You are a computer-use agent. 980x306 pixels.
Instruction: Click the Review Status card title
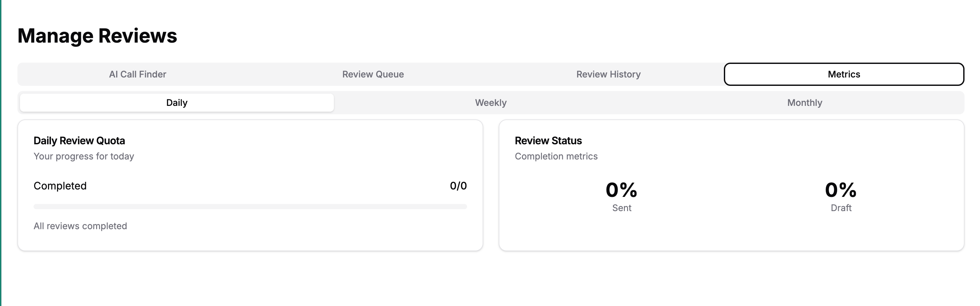[548, 141]
